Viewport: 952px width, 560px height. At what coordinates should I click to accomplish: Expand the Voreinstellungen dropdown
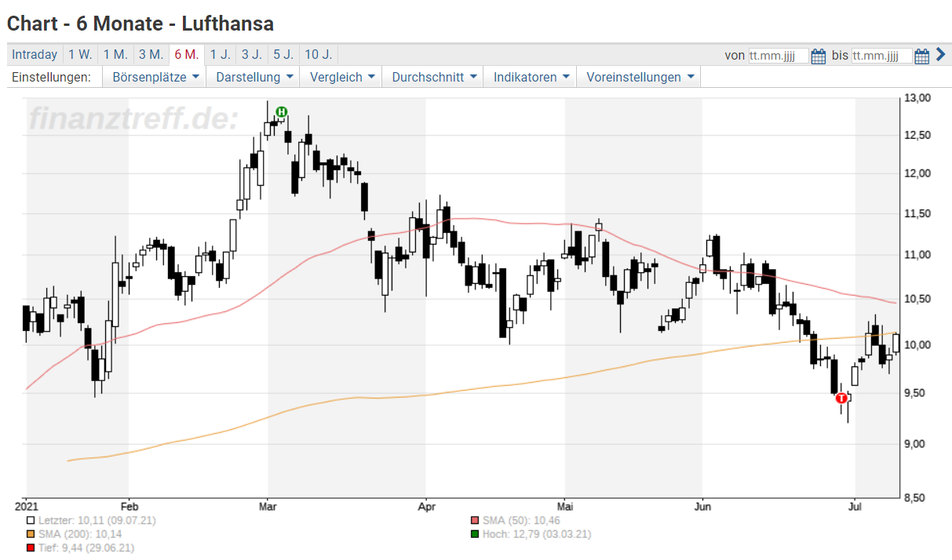(639, 77)
